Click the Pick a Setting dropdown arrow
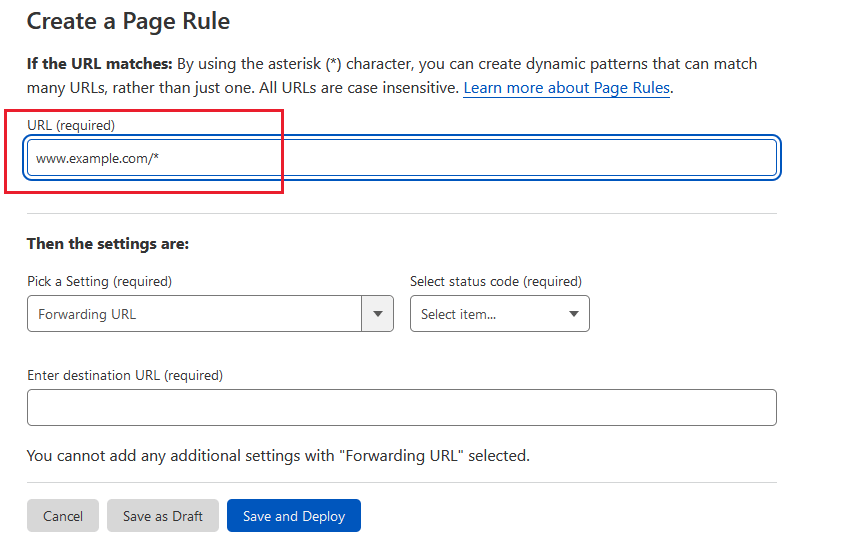Viewport: 856px width, 554px height. (377, 314)
